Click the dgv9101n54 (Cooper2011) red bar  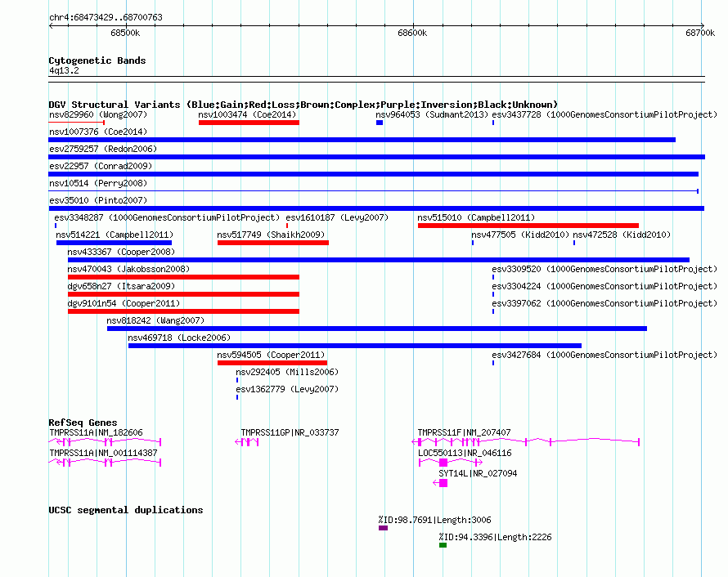(x=183, y=311)
